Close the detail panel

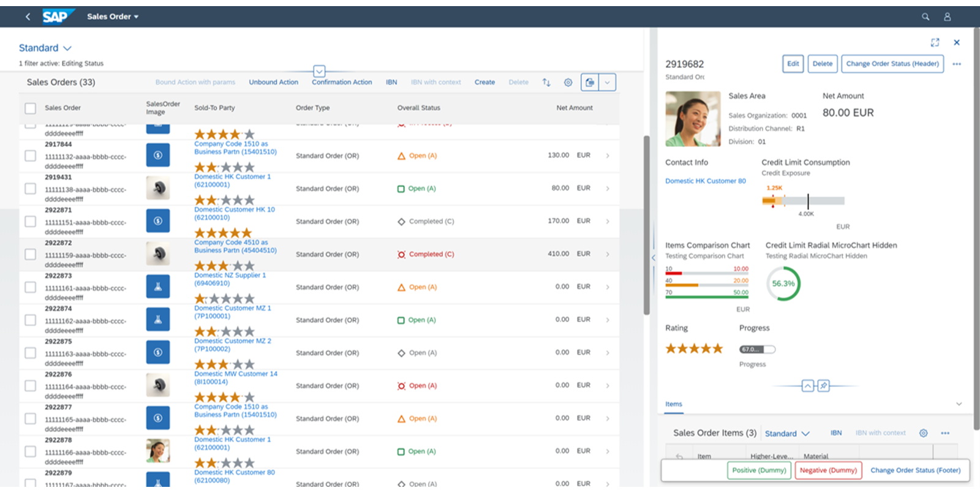957,42
